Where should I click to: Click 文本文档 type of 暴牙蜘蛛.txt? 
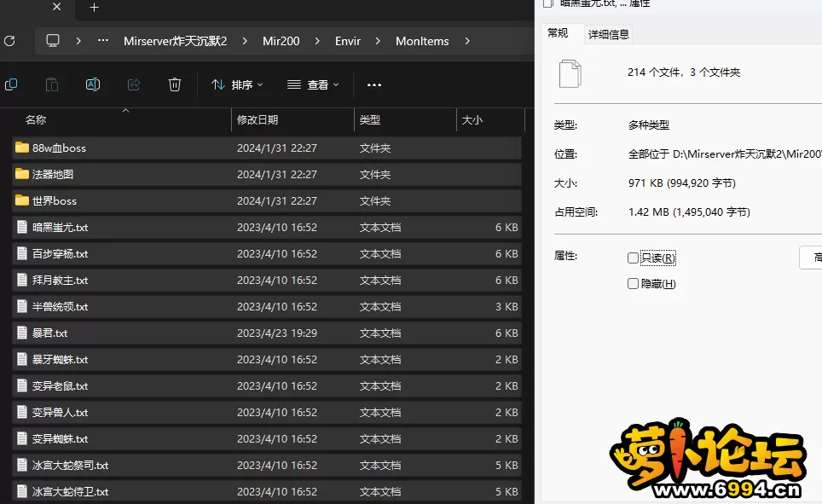coord(380,360)
